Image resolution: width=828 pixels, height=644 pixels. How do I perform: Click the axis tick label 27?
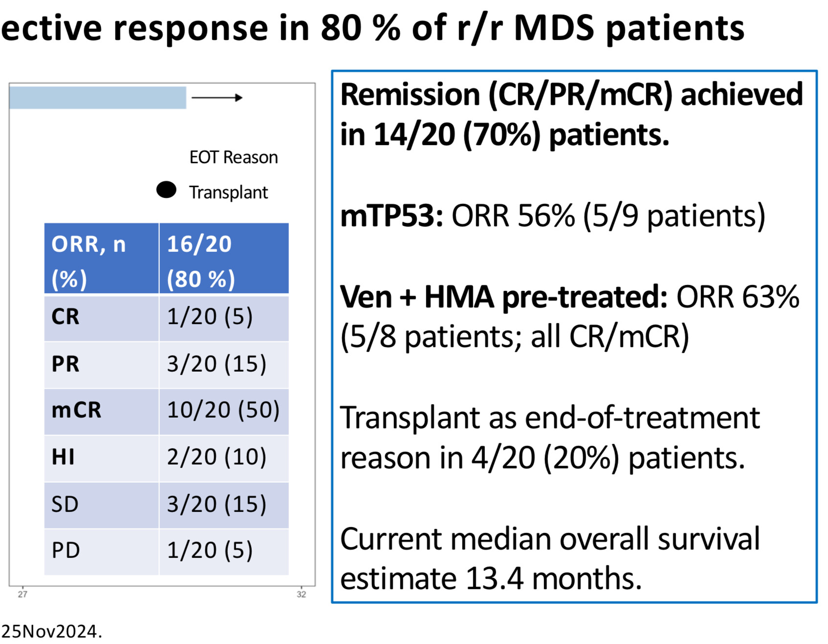22,594
